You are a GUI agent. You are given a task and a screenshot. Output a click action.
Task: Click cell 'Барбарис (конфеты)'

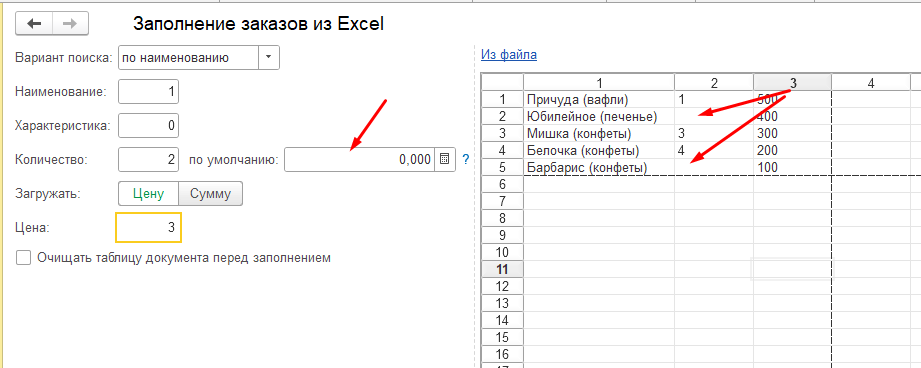pyautogui.click(x=599, y=167)
